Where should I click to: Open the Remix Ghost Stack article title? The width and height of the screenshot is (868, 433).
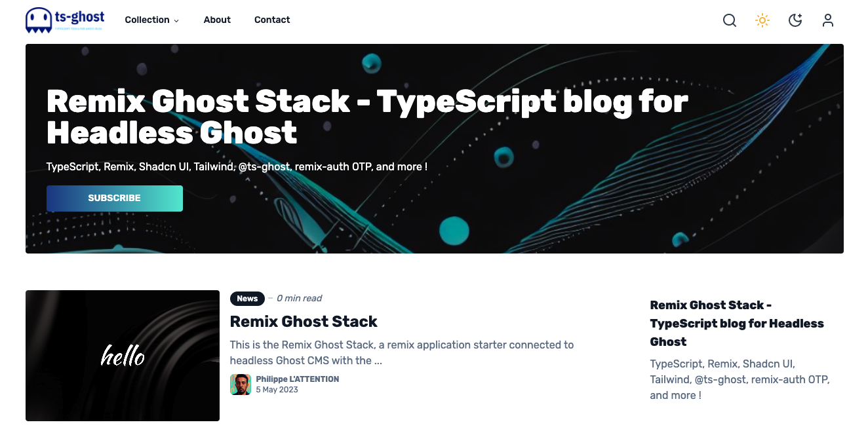click(304, 322)
